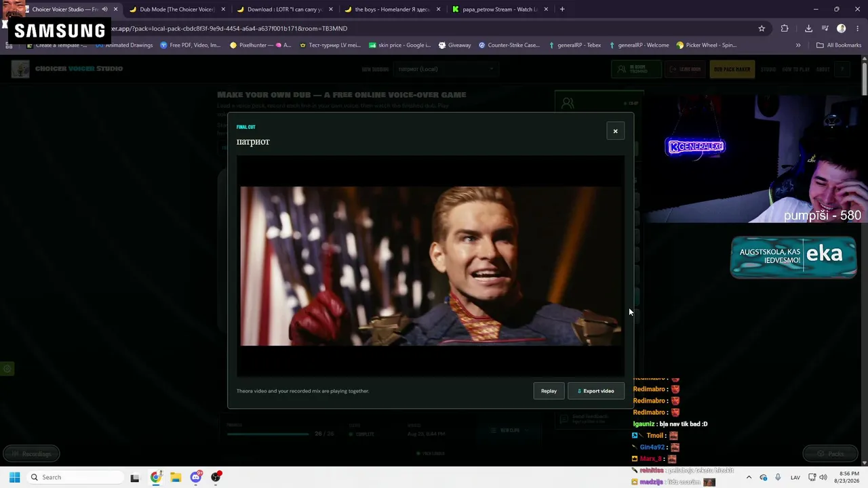Open Discord from the taskbar

(x=196, y=477)
